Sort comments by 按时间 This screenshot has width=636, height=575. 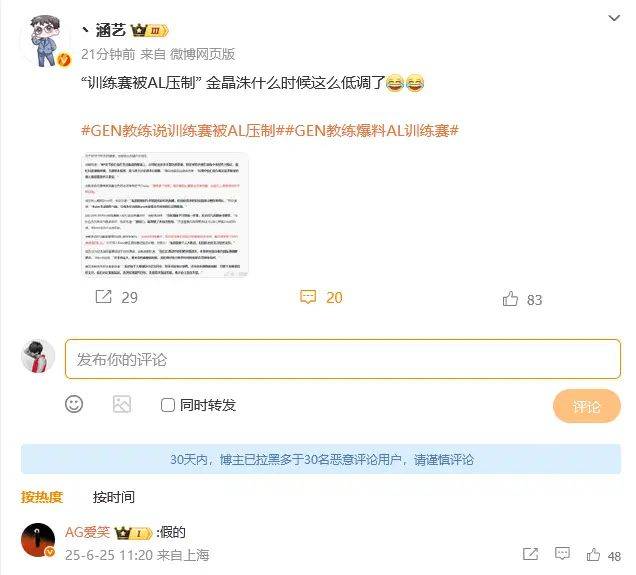[x=114, y=496]
